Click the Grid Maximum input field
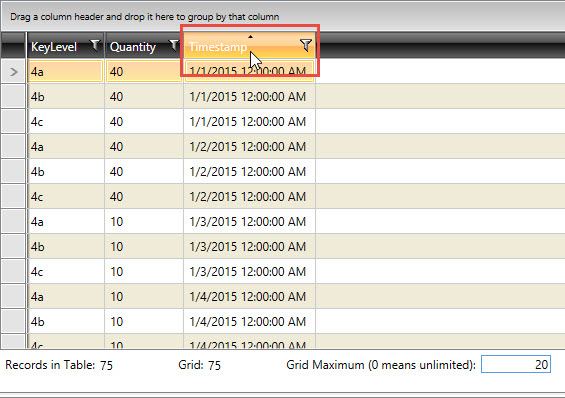The height and width of the screenshot is (398, 565). tap(516, 365)
